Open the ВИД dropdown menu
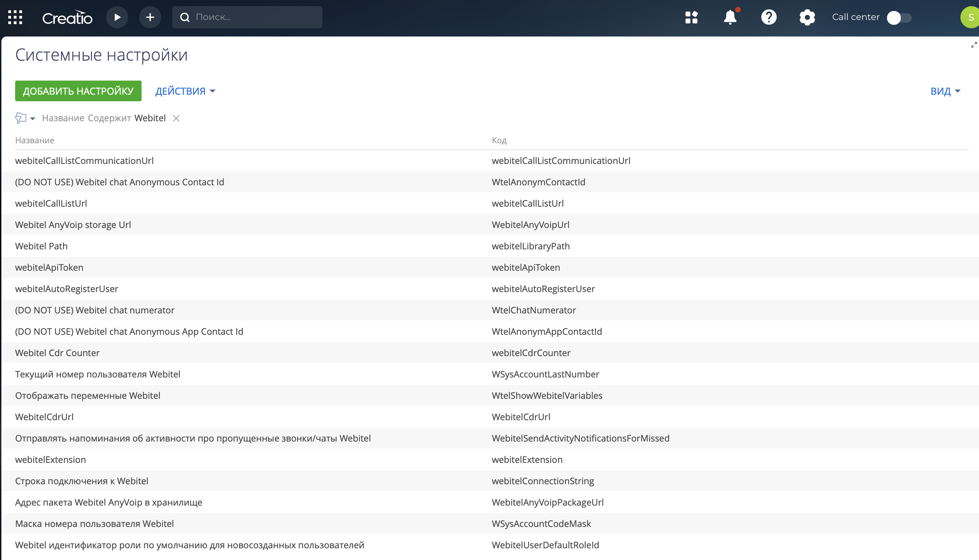This screenshot has height=560, width=979. pyautogui.click(x=945, y=91)
